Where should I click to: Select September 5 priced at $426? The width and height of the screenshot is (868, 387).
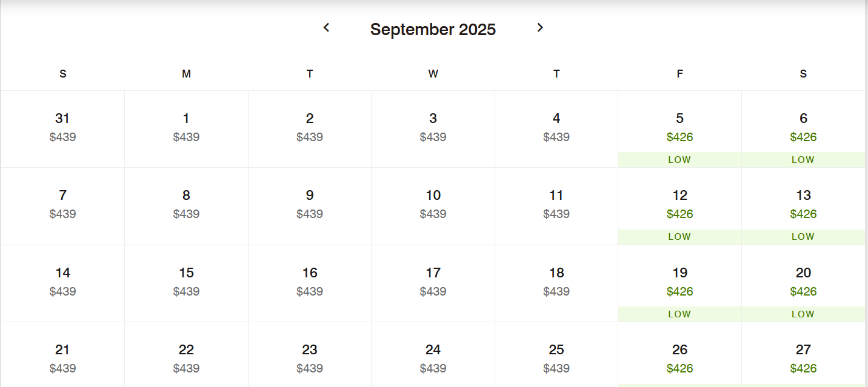click(x=679, y=129)
